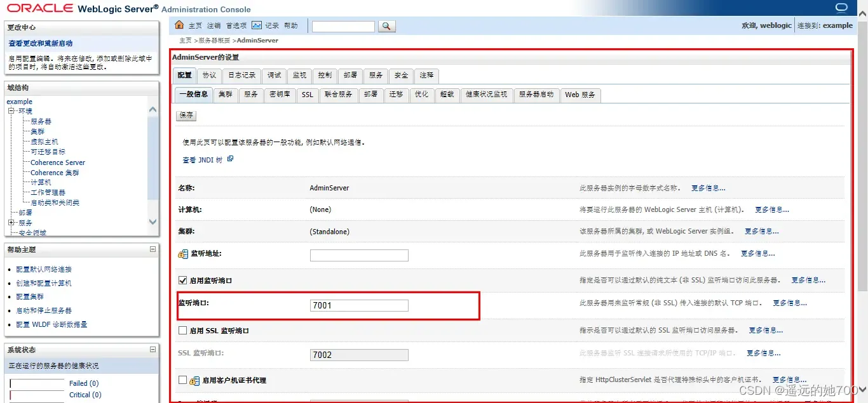Open the Web 服务 sub-tab
This screenshot has width=868, height=403.
pyautogui.click(x=580, y=95)
